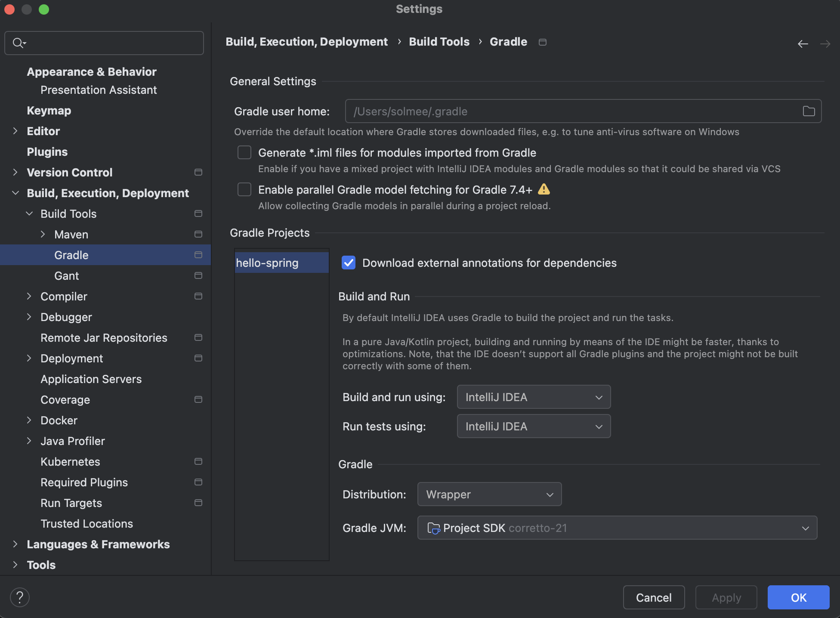Screen dimensions: 840x618
Task: Click the back navigation arrow icon
Action: [803, 44]
